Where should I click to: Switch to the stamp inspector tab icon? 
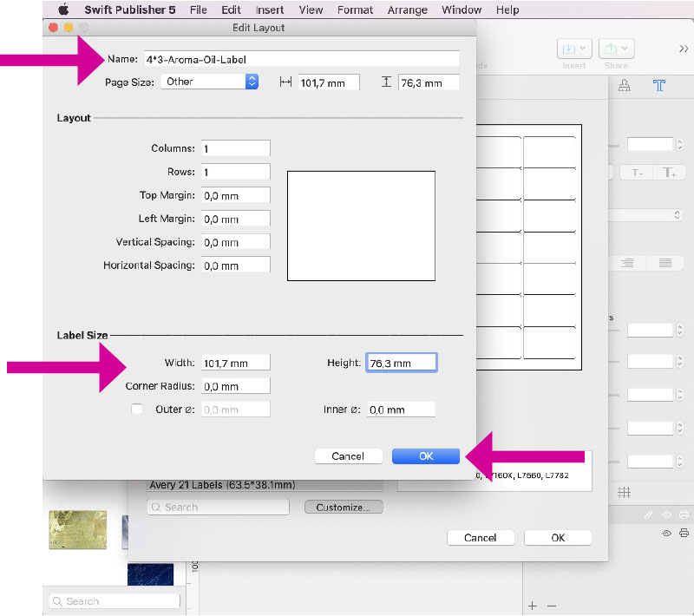pyautogui.click(x=624, y=85)
